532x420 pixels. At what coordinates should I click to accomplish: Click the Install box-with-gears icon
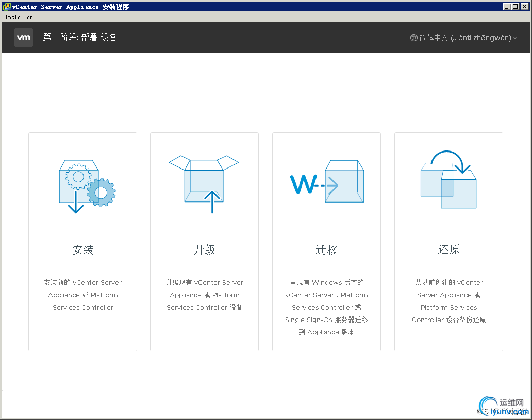(x=87, y=186)
